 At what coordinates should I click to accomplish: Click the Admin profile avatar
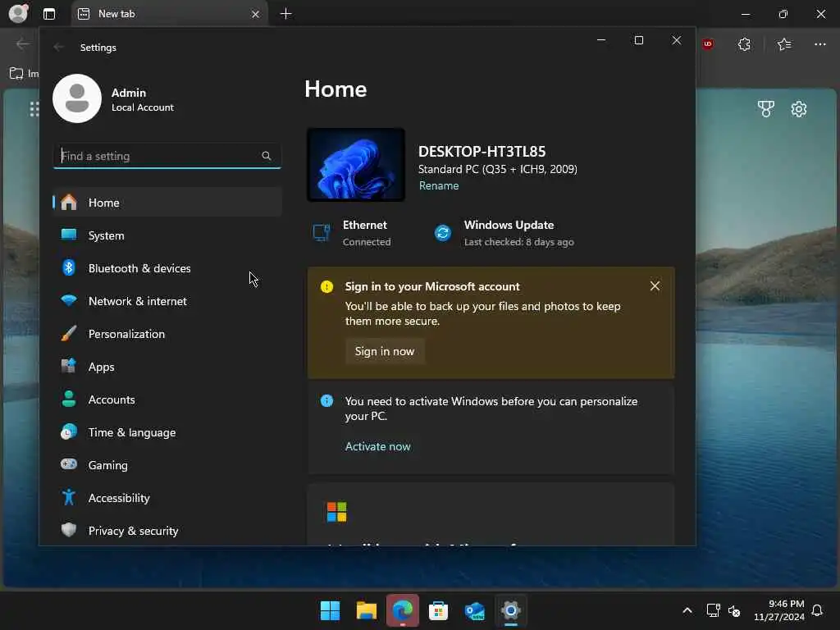[x=77, y=98]
